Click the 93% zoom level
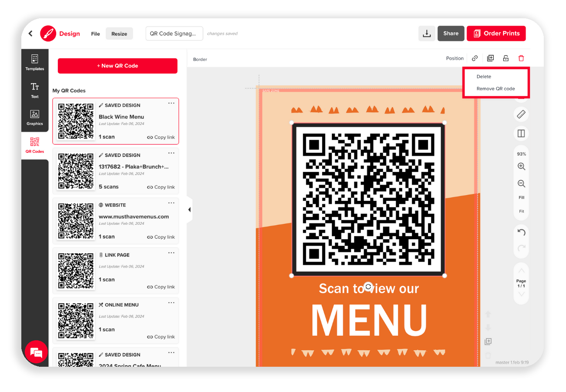The width and height of the screenshot is (566, 392). (521, 154)
